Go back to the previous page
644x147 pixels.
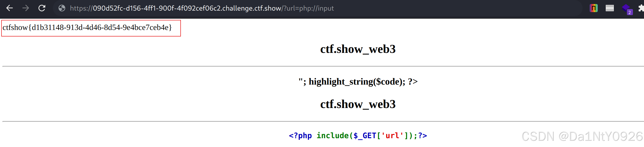point(10,8)
